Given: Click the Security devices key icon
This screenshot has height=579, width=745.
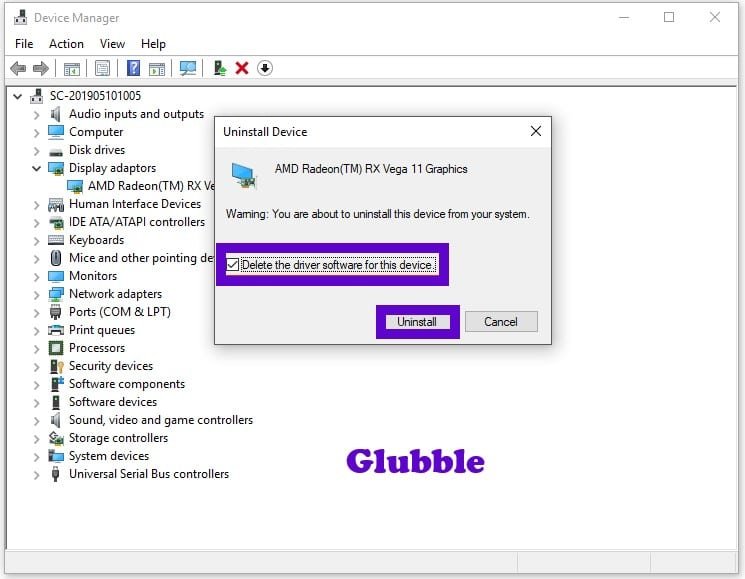Looking at the screenshot, I should tap(57, 366).
